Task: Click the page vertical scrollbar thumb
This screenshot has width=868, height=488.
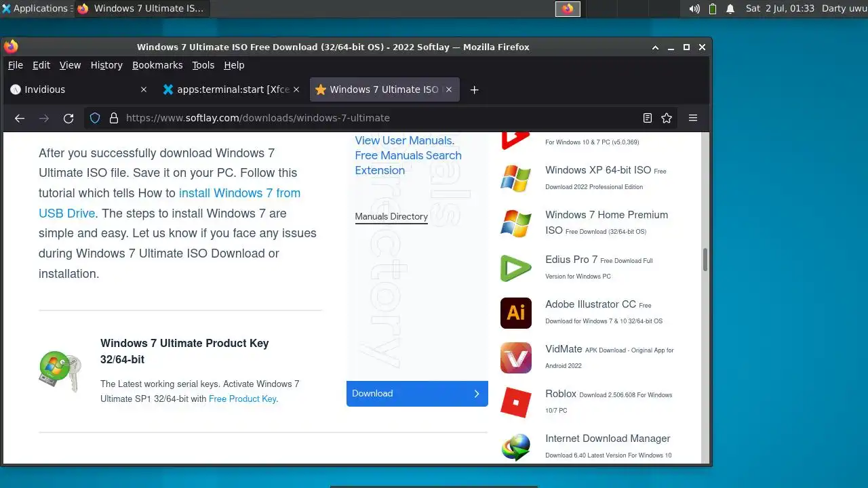Action: [705, 260]
